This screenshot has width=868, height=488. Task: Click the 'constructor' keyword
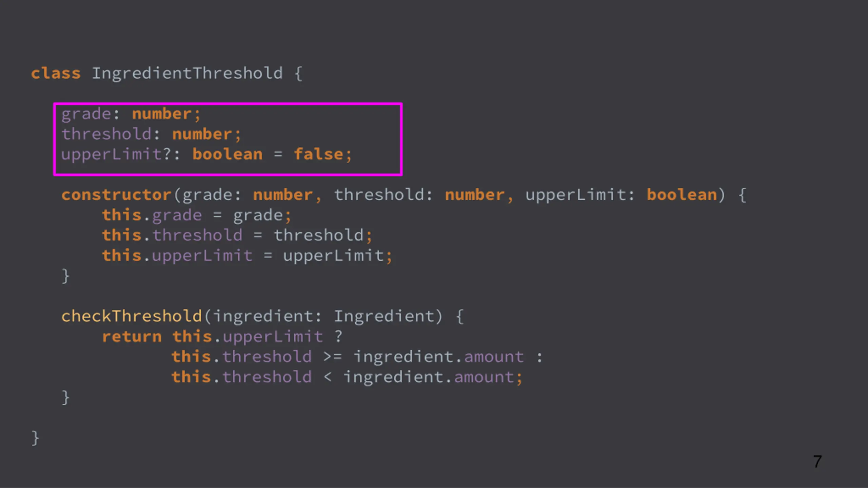[116, 195]
